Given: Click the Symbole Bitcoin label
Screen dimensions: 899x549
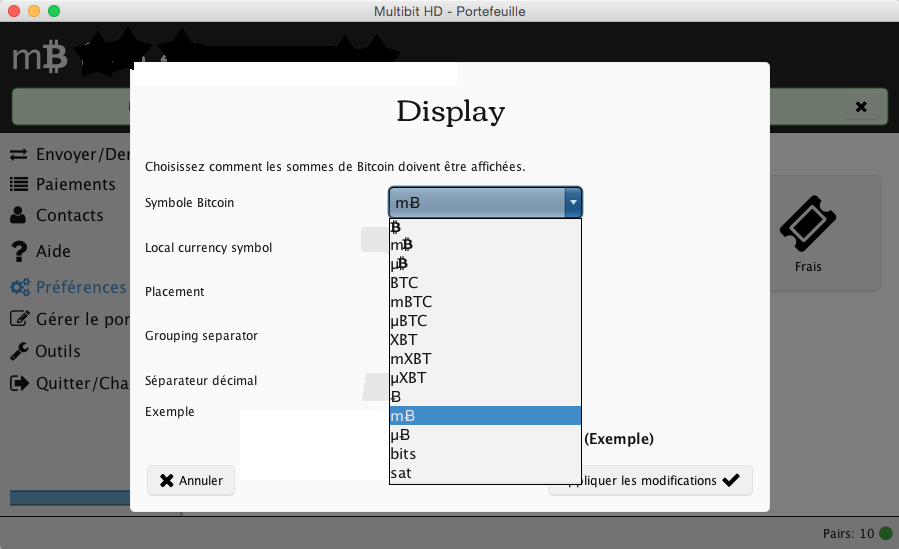Looking at the screenshot, I should pos(189,202).
